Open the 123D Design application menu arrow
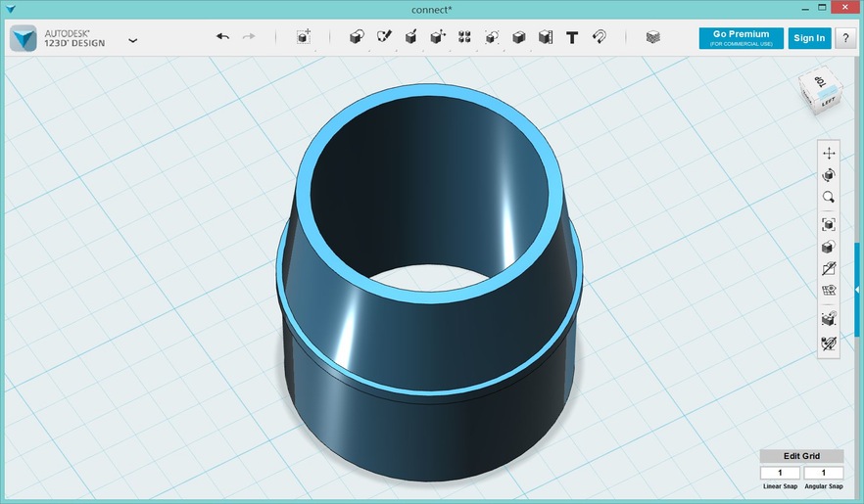Screen dimensions: 864x504 click(x=133, y=40)
